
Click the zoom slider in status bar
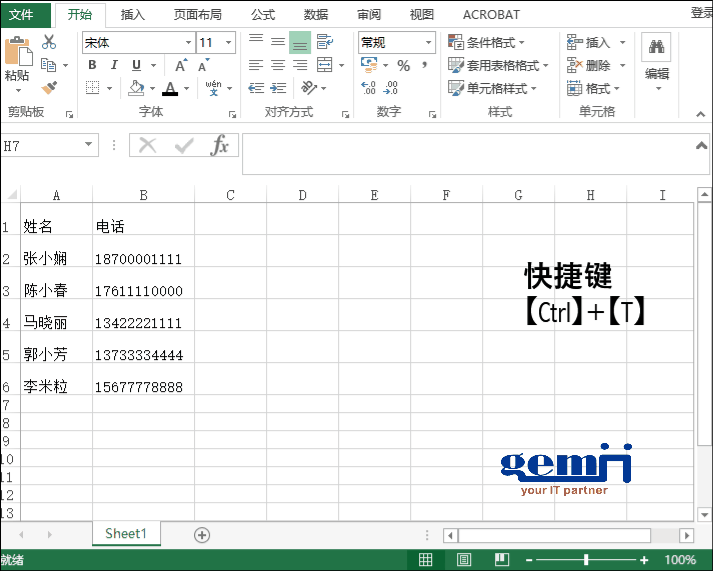click(586, 560)
